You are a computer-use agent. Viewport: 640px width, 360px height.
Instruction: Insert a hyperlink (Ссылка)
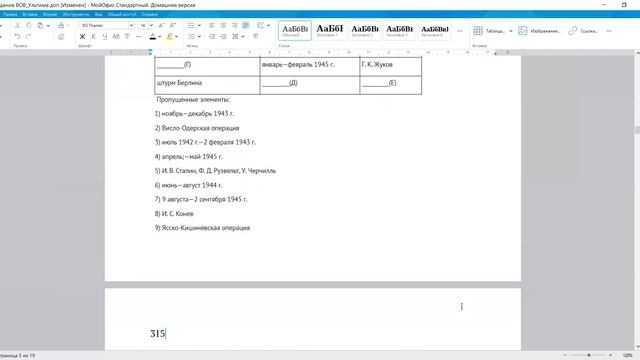583,31
